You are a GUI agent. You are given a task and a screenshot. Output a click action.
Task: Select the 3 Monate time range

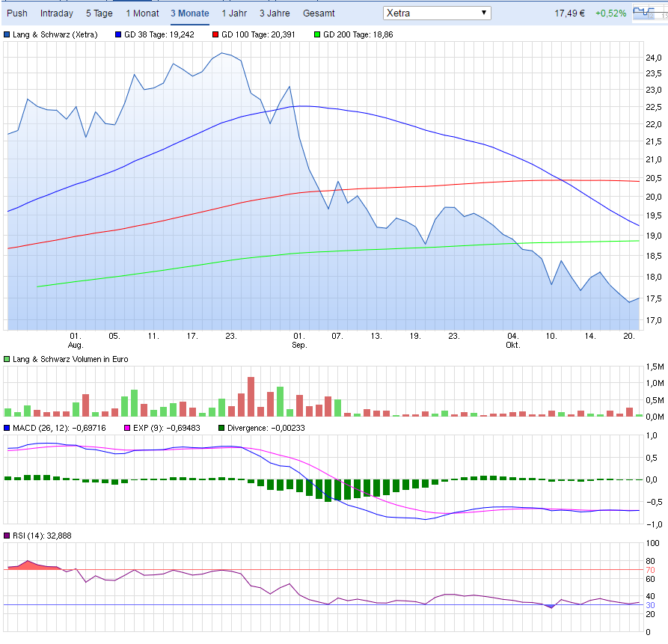(190, 13)
